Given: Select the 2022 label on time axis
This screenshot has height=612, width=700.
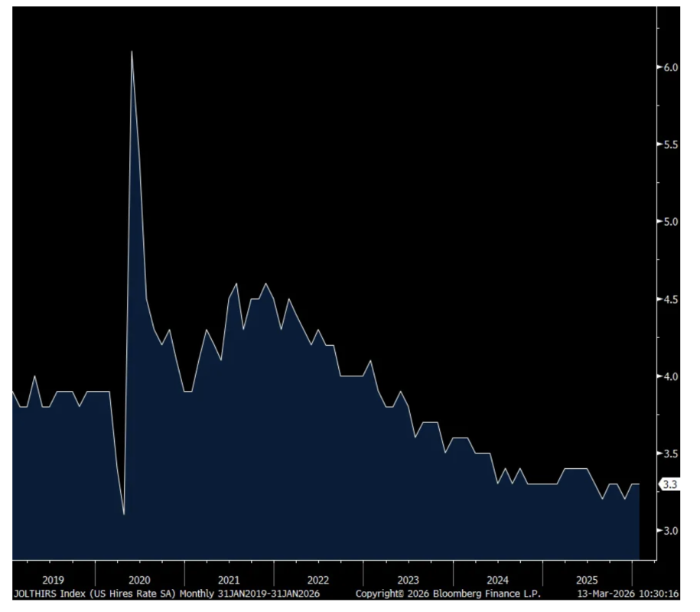Looking at the screenshot, I should point(318,580).
